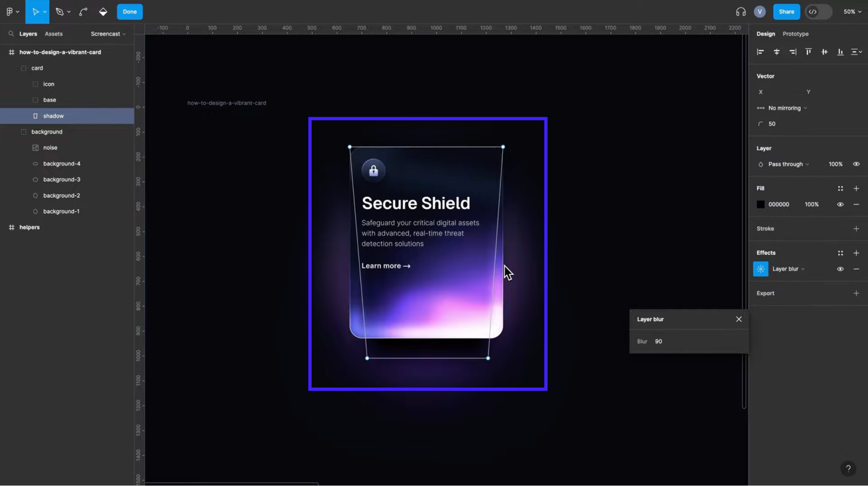Click align top icon
The width and height of the screenshot is (868, 486).
point(808,52)
